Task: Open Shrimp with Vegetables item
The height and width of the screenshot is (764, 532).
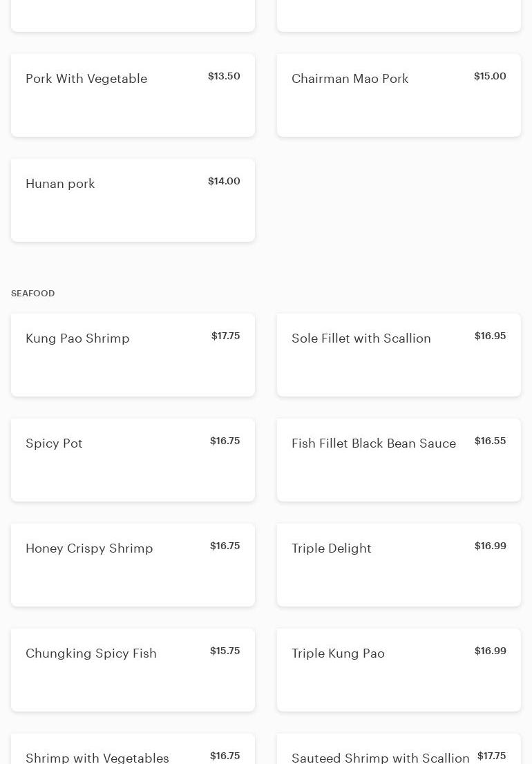Action: tap(97, 757)
